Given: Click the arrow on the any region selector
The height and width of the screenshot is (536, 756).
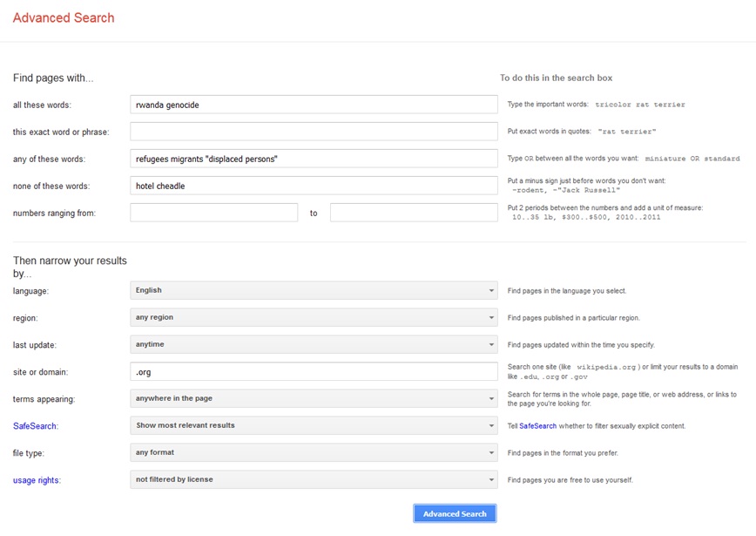Looking at the screenshot, I should [x=489, y=317].
